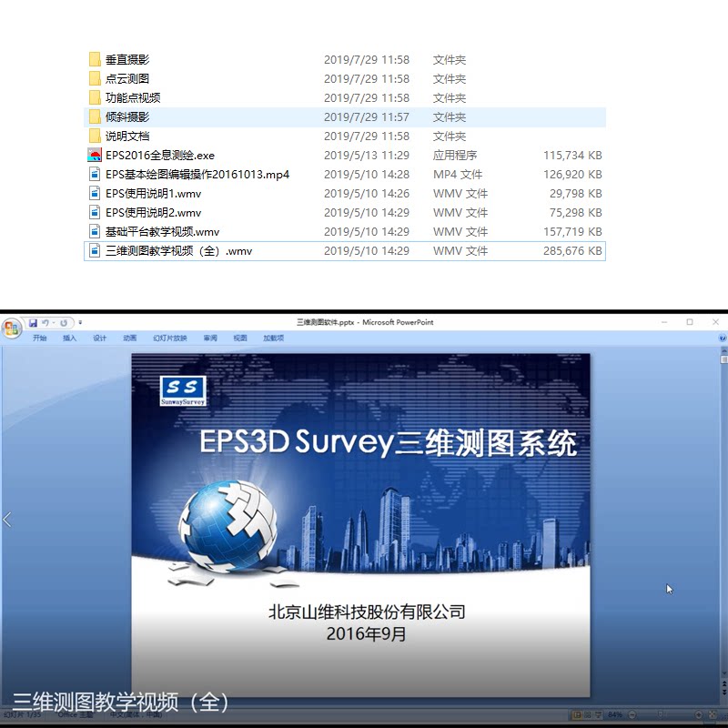Click the zoom slider handle
Image resolution: width=728 pixels, height=728 pixels.
click(661, 714)
